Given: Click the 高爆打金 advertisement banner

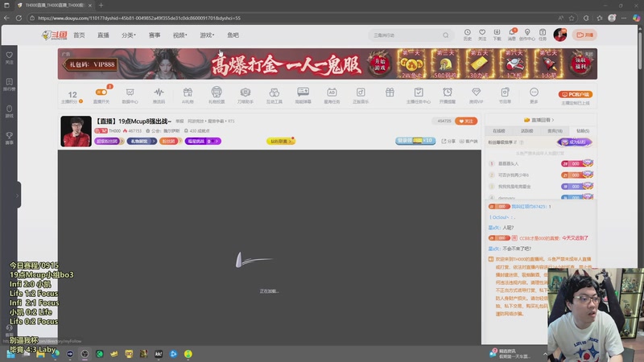Looking at the screenshot, I should pos(328,64).
